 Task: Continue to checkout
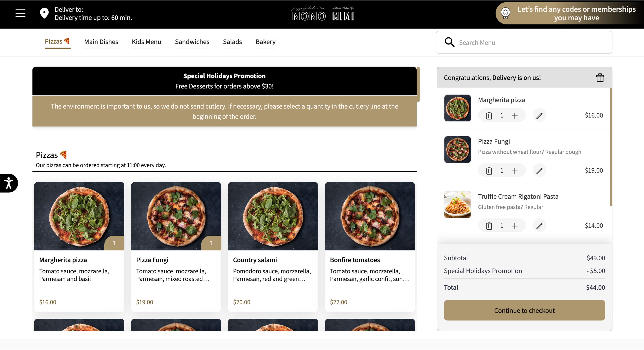(x=525, y=310)
